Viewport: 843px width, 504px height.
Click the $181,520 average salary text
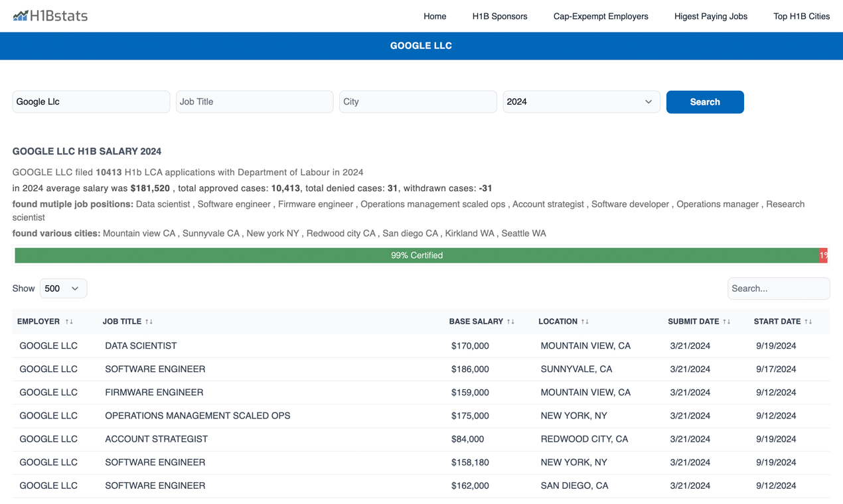coord(150,188)
